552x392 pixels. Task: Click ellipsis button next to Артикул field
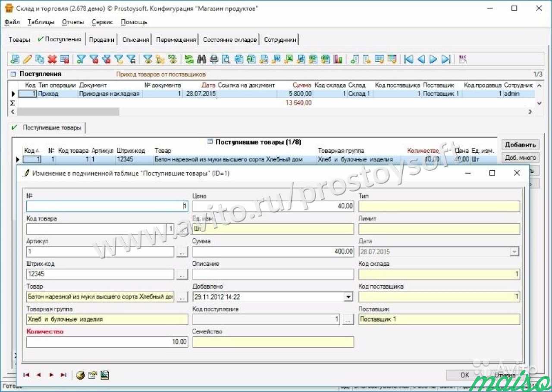182,252
